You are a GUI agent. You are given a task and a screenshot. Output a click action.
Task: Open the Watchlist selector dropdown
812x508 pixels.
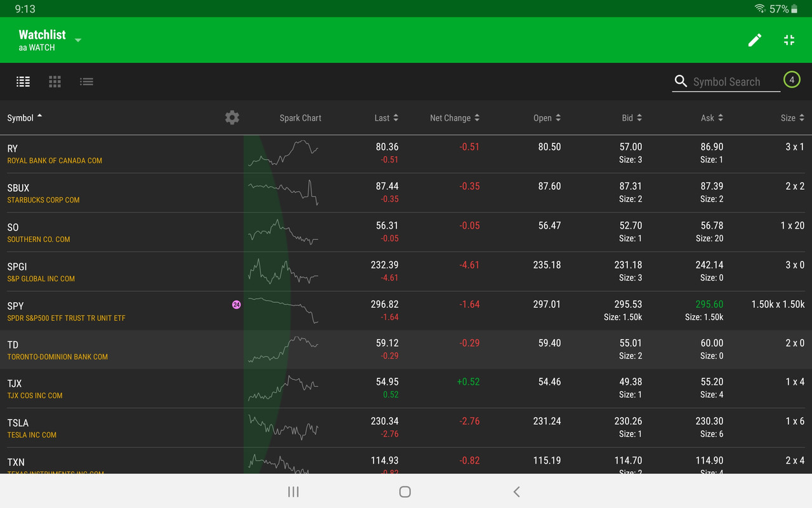[x=77, y=40]
